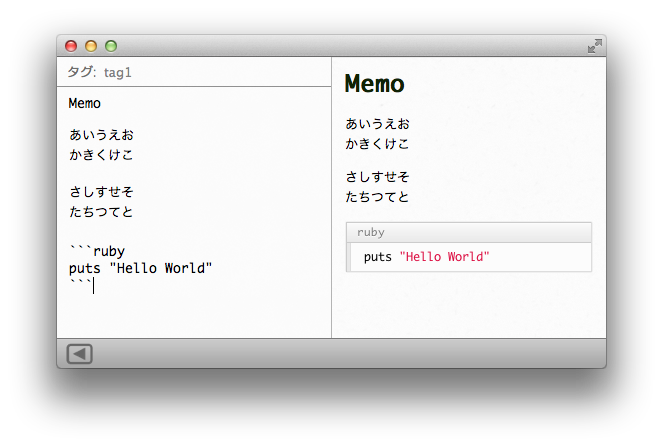Click the 'タグ:' label
The width and height of the screenshot is (663, 447).
82,72
